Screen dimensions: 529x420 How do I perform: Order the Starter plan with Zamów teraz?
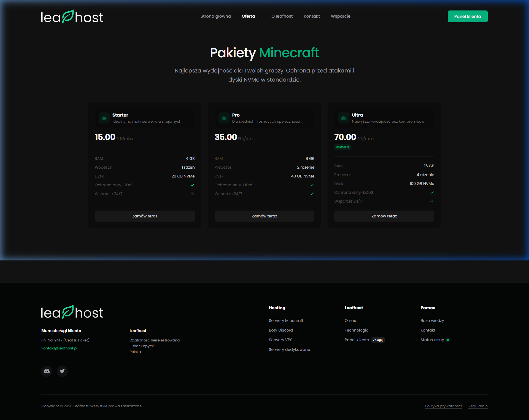coord(145,216)
